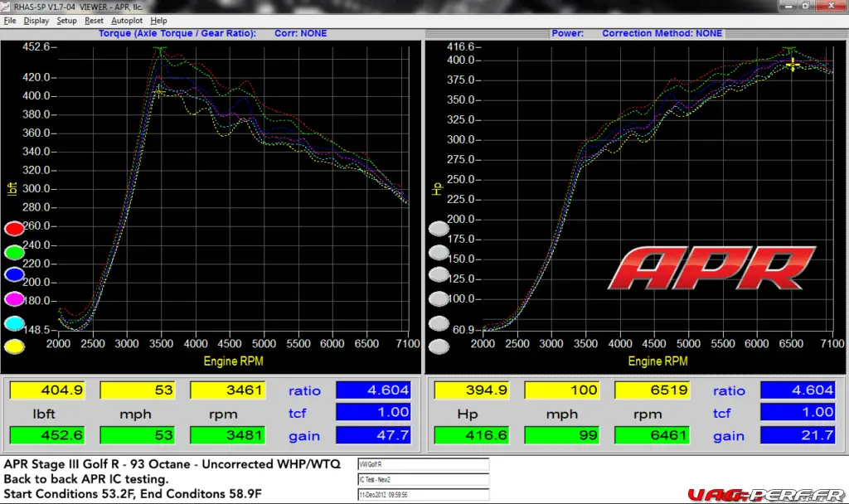This screenshot has width=849, height=504.
Task: Maximize the RHAS-SP viewer window
Action: coord(806,6)
